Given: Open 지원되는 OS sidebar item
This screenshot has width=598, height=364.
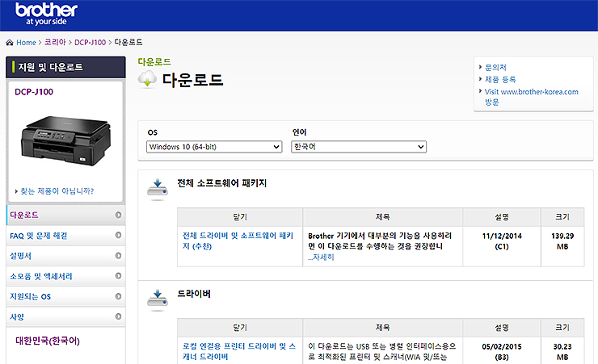Looking at the screenshot, I should click(65, 296).
